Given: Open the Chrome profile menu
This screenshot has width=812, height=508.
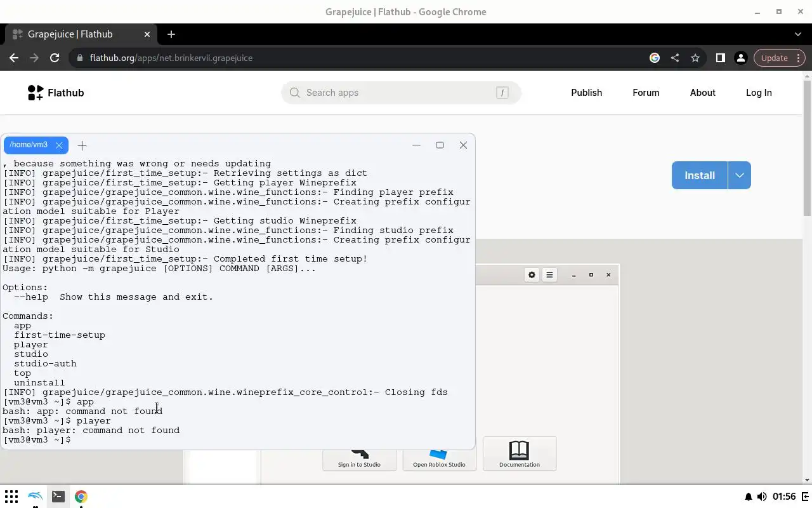Looking at the screenshot, I should click(740, 58).
